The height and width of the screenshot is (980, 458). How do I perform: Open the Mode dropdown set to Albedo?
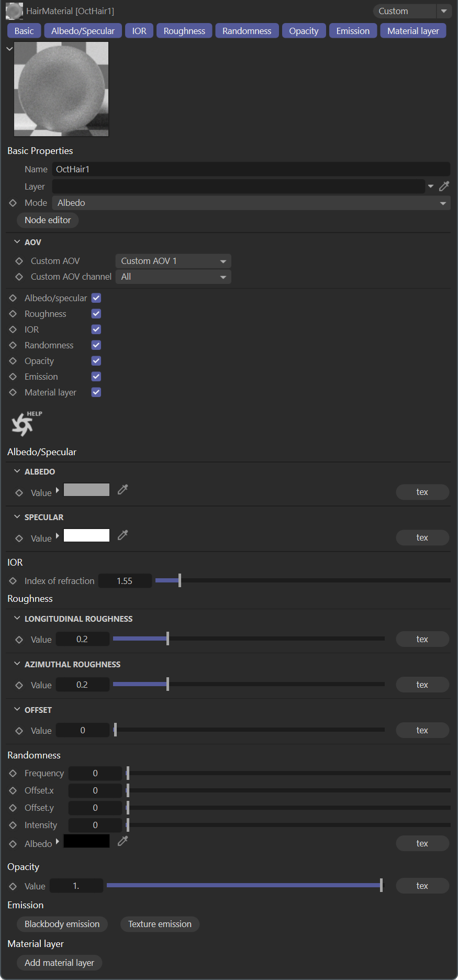pyautogui.click(x=250, y=203)
